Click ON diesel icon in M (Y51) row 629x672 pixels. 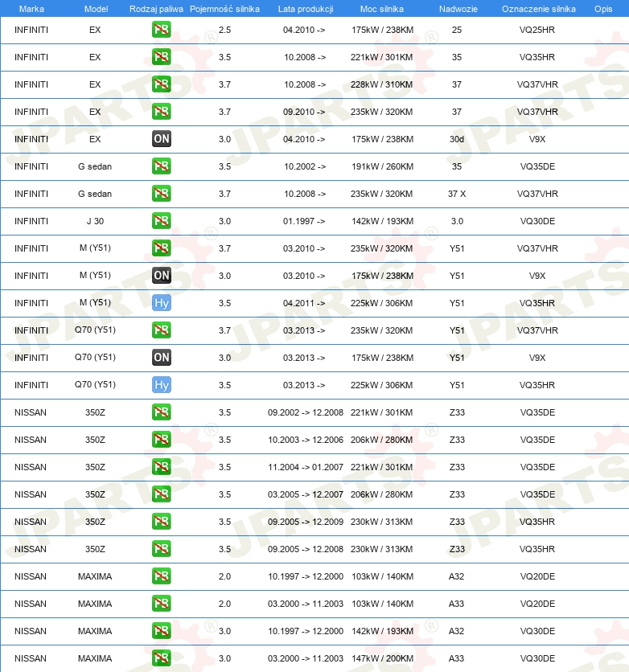click(161, 276)
